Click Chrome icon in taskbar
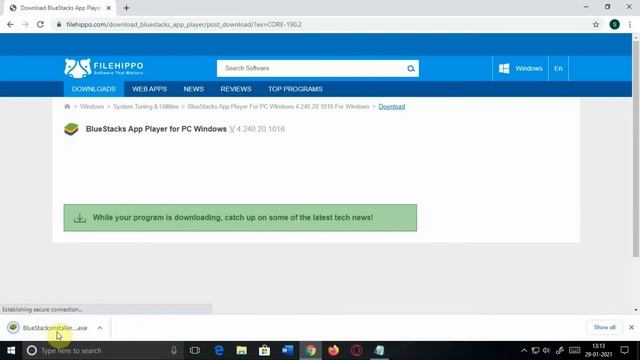 click(x=311, y=351)
